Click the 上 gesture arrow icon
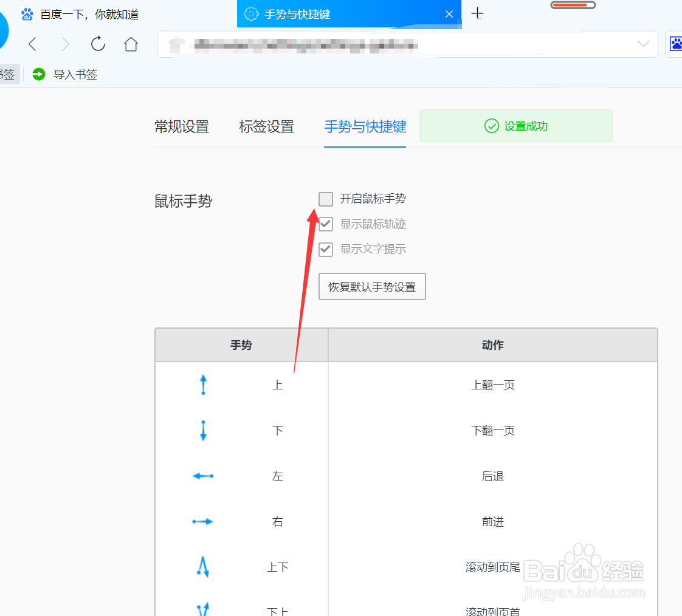This screenshot has height=616, width=682. (203, 385)
